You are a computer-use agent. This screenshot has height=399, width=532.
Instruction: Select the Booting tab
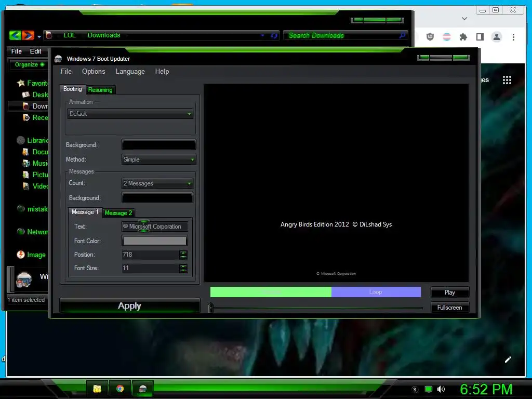point(73,89)
